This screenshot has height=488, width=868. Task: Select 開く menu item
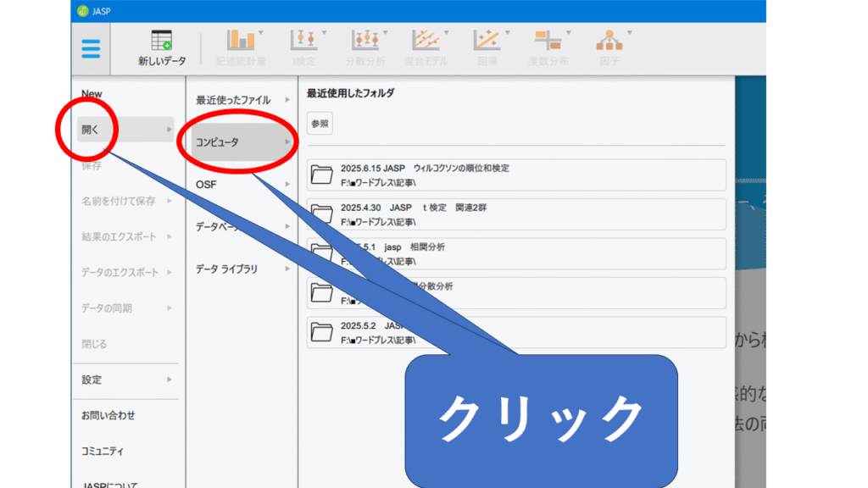pos(125,130)
